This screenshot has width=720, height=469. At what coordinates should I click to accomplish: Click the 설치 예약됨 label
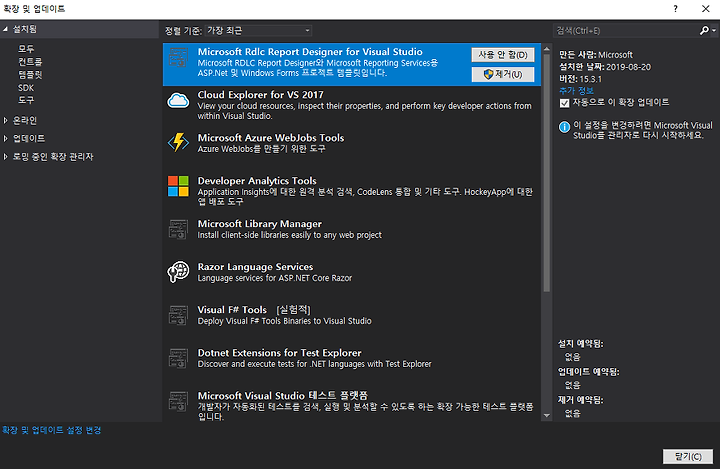[x=580, y=344]
